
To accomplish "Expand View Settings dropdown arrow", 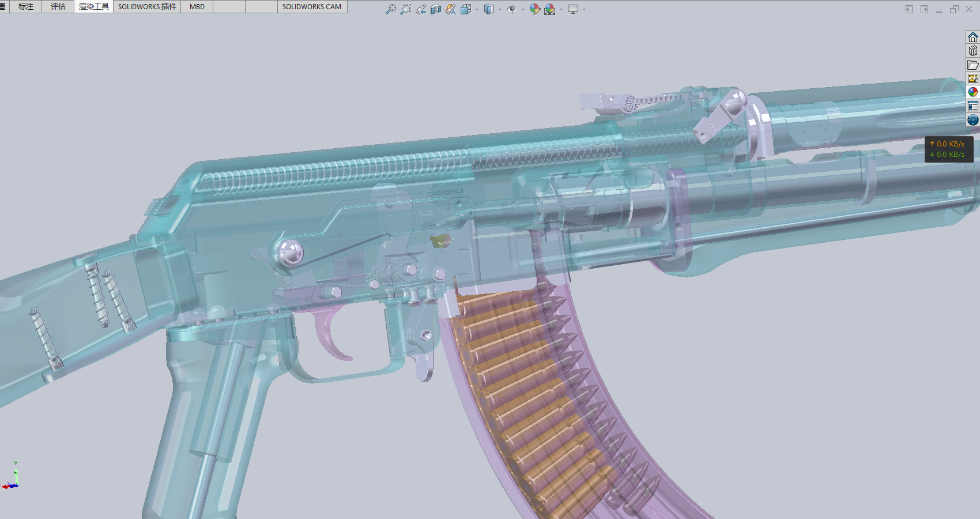I will pyautogui.click(x=584, y=9).
